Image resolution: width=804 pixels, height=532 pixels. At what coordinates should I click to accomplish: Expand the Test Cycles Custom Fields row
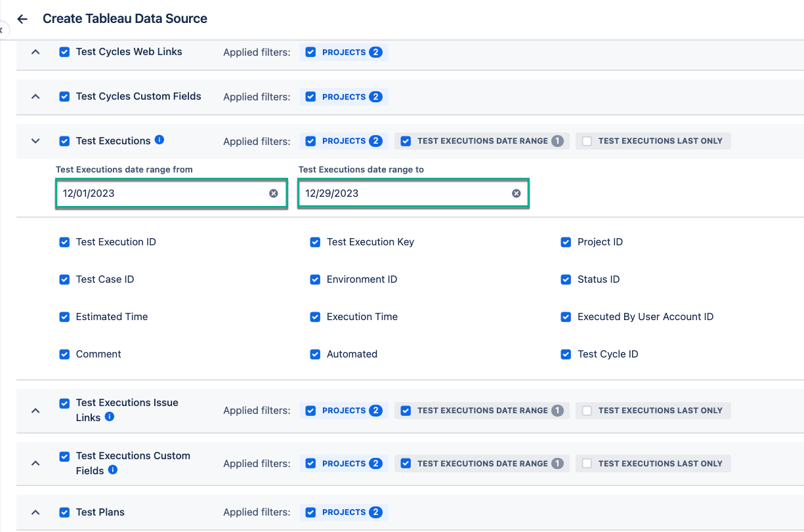point(36,96)
